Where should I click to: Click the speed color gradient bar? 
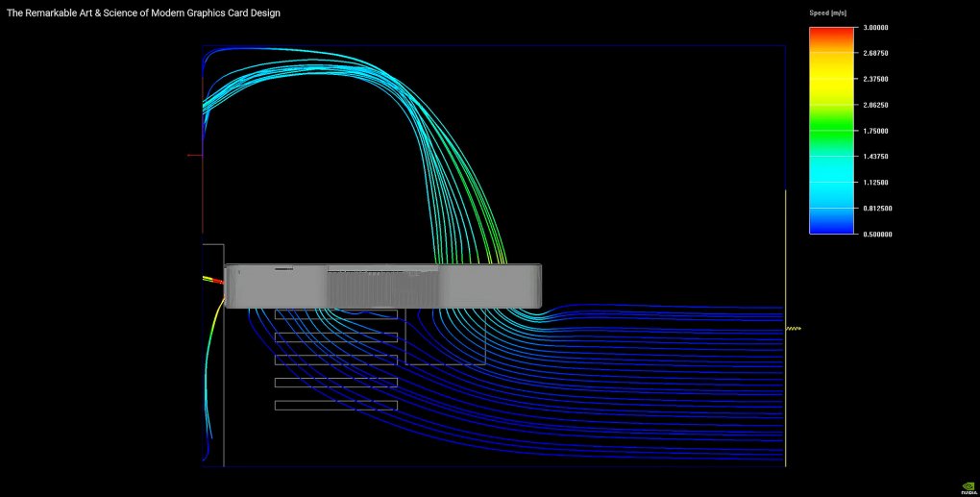tap(831, 130)
